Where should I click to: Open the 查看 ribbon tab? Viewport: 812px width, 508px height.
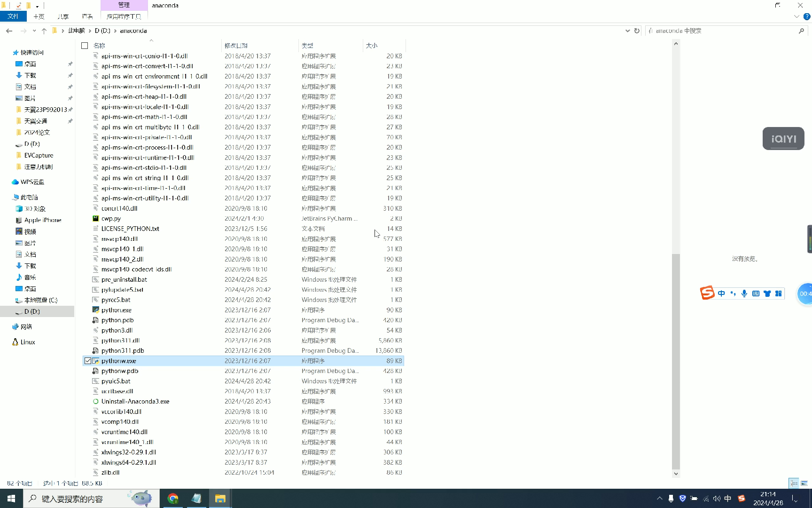[x=87, y=16]
